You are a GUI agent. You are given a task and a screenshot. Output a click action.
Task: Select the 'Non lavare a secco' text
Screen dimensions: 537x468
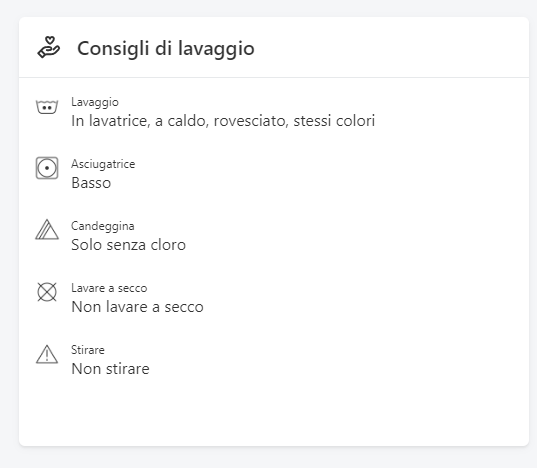pyautogui.click(x=137, y=307)
